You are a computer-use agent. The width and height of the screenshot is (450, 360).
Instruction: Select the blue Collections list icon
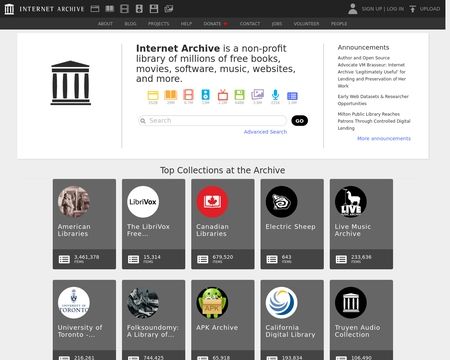(292, 96)
